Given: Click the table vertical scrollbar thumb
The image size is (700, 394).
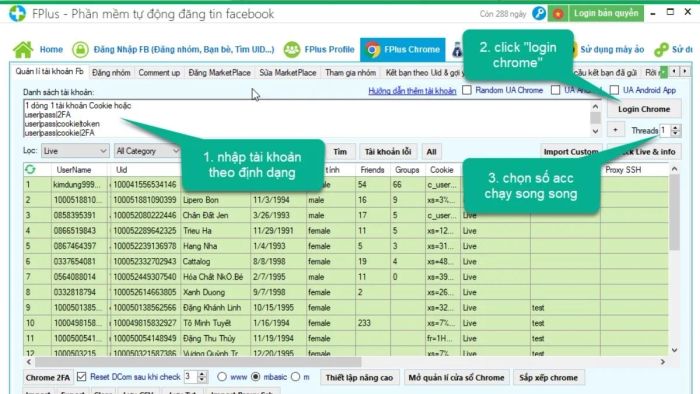Looking at the screenshot, I should (675, 212).
